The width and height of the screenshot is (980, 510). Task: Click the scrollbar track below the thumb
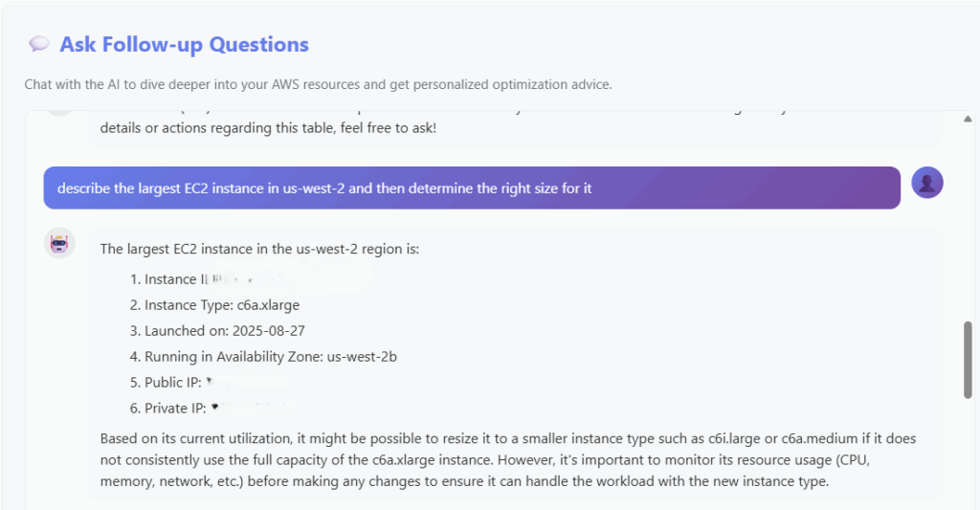coord(968,450)
